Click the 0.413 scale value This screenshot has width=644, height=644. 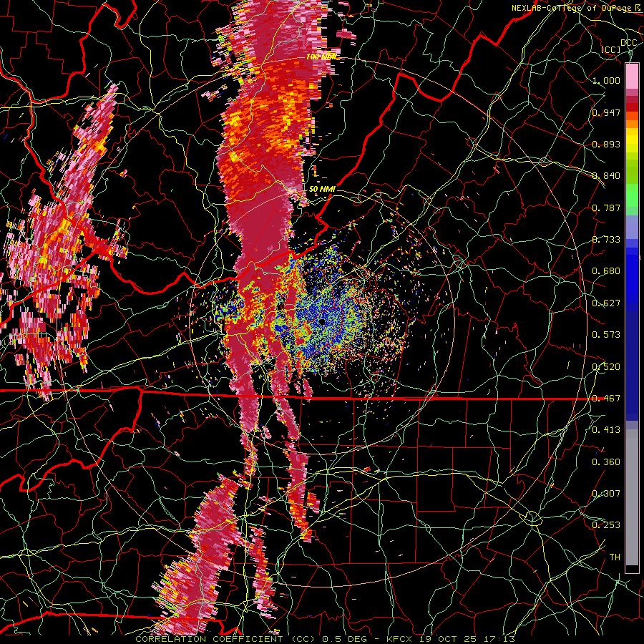pyautogui.click(x=606, y=430)
